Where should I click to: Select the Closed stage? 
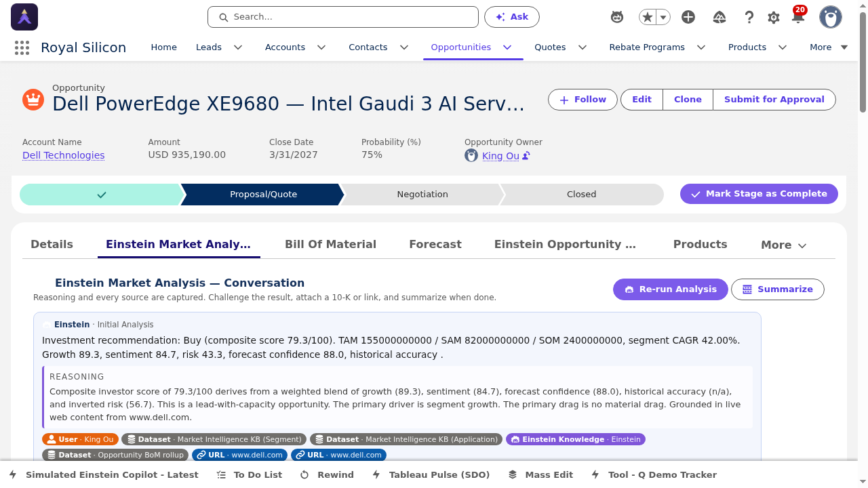581,195
